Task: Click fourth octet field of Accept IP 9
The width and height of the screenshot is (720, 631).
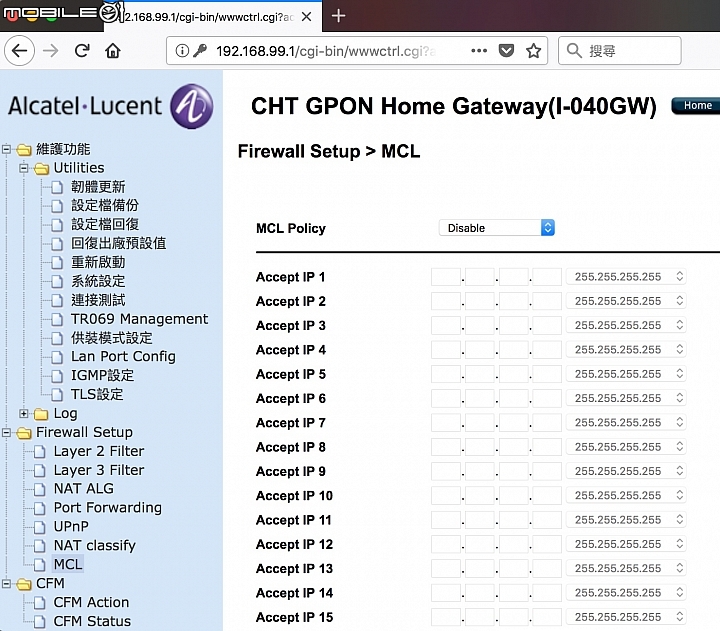Action: click(x=547, y=472)
